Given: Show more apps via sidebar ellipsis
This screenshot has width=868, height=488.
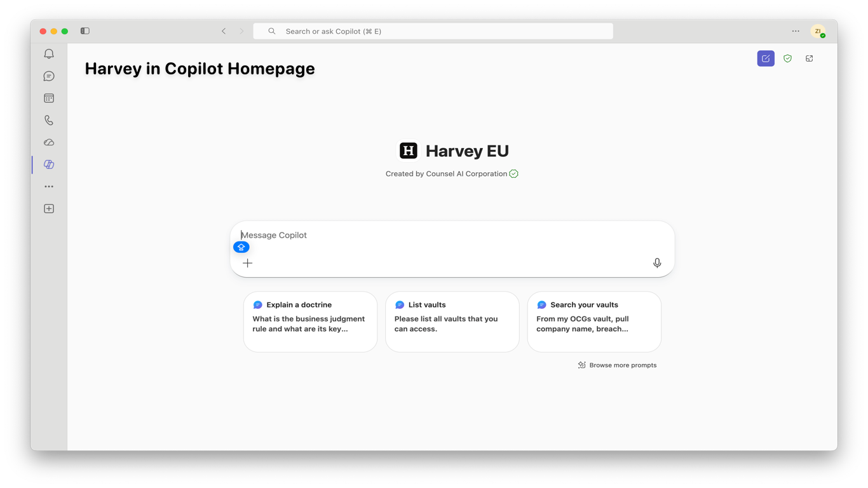Looking at the screenshot, I should (49, 187).
